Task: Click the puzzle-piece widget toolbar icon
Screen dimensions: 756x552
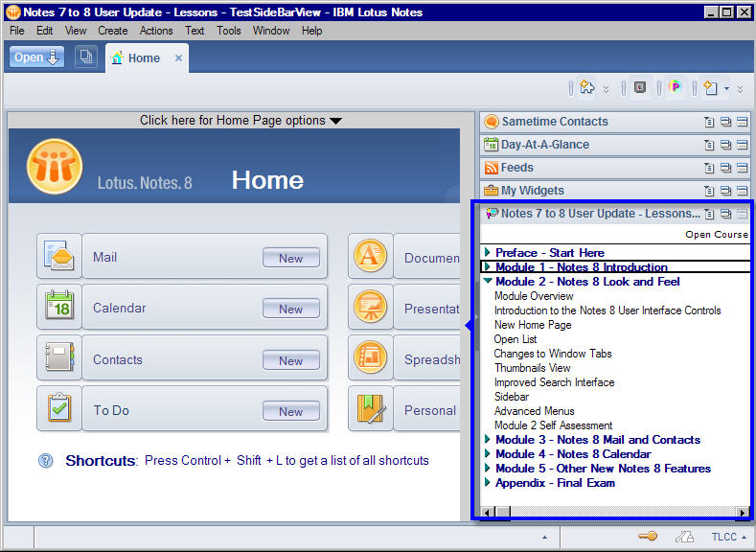Action: click(586, 87)
